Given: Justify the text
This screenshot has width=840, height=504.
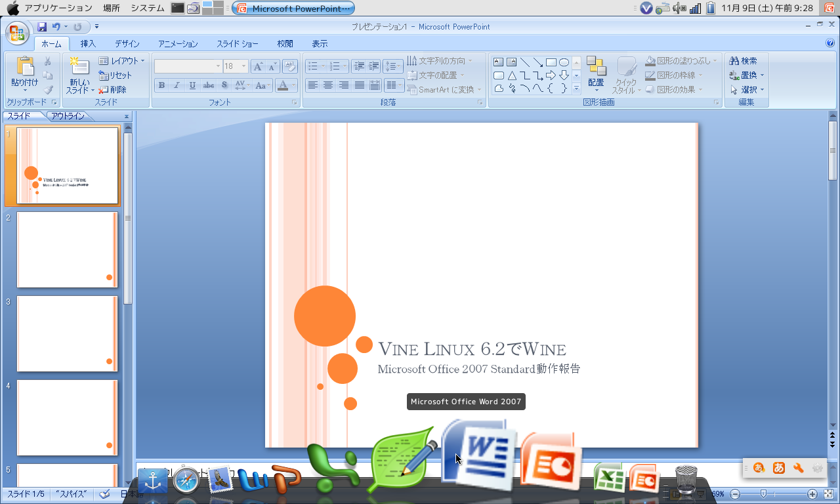Looking at the screenshot, I should 360,85.
